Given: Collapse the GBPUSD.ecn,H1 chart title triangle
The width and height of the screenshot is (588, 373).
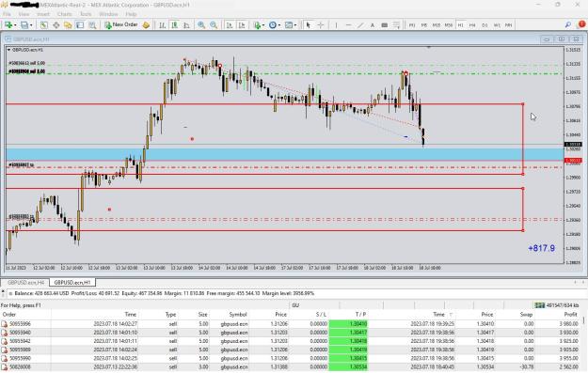Looking at the screenshot, I should [x=9, y=50].
